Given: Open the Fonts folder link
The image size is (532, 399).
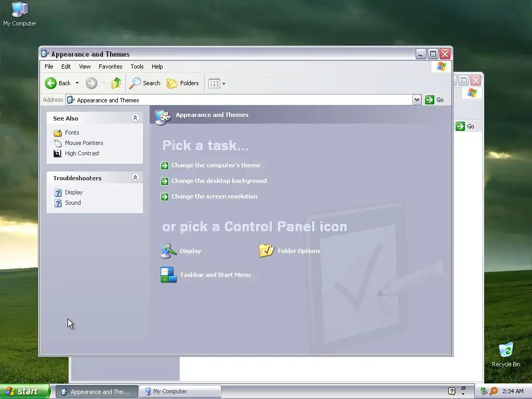Looking at the screenshot, I should 72,132.
